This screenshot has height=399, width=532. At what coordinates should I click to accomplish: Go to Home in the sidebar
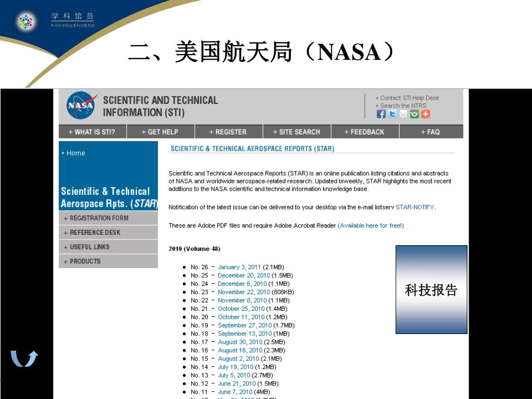(x=73, y=153)
